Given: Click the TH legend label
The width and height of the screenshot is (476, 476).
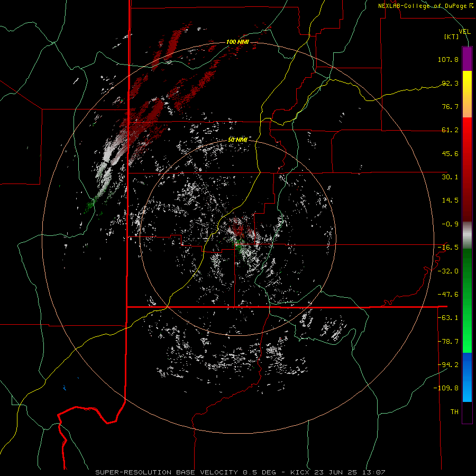Looking at the screenshot, I should [454, 412].
